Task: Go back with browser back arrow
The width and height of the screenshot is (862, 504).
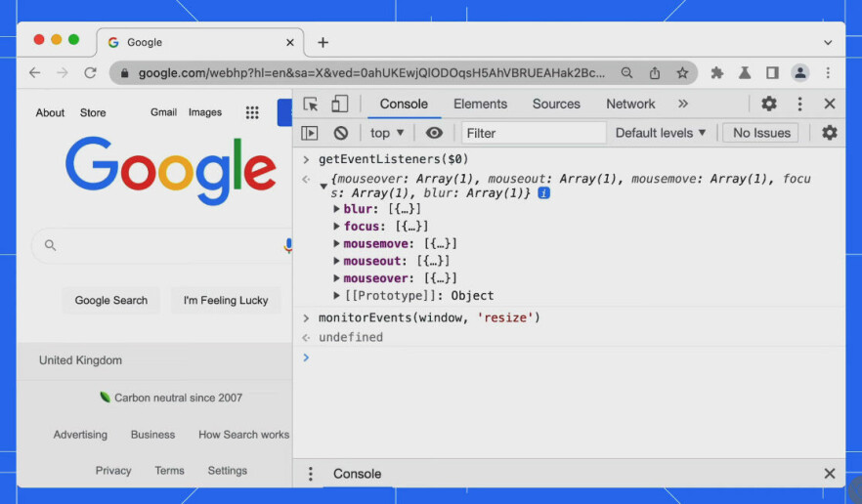Action: [34, 72]
